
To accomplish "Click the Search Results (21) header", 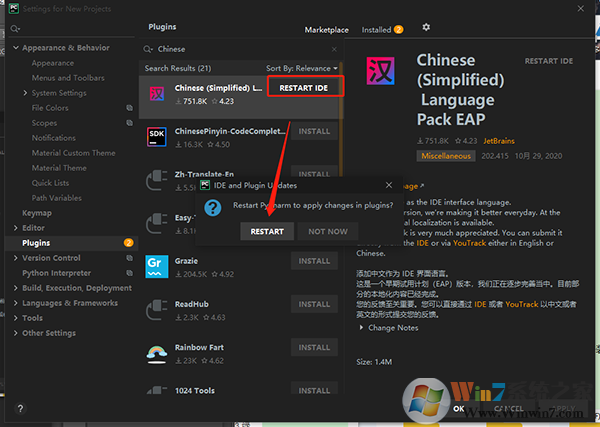I will coord(178,68).
